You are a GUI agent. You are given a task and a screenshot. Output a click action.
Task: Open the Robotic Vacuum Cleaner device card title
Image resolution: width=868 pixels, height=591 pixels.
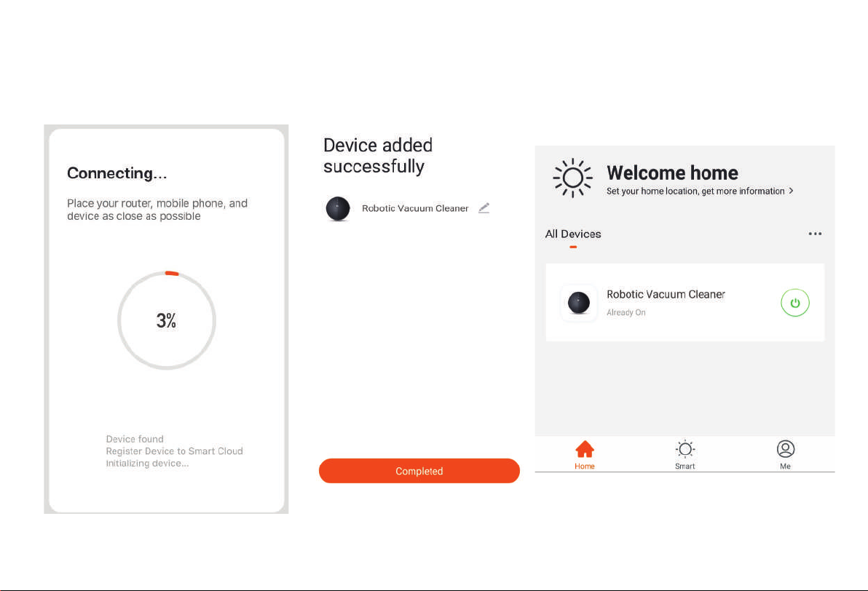click(x=666, y=294)
